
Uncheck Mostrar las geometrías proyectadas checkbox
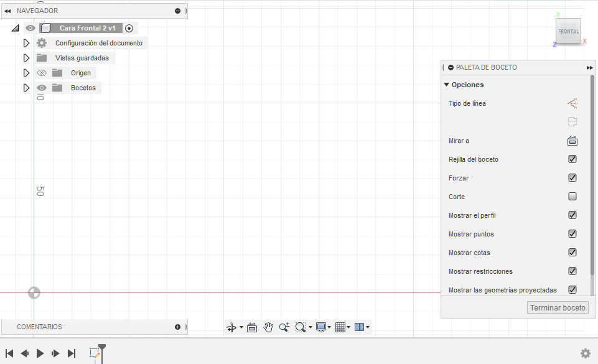point(572,290)
